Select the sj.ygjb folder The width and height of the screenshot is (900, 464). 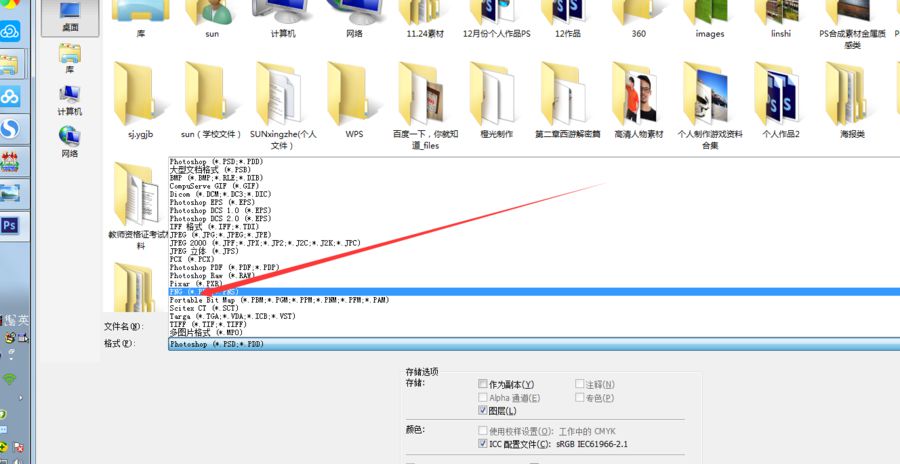141,100
